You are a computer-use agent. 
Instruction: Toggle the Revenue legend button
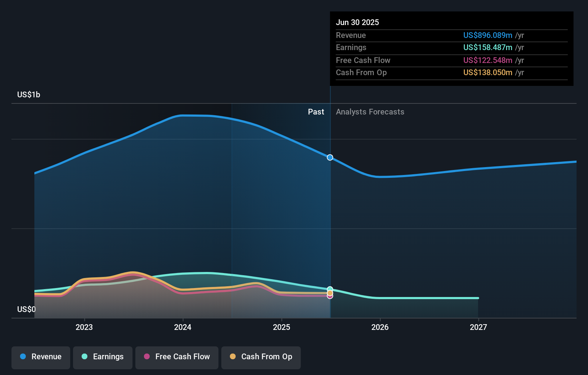coord(41,357)
